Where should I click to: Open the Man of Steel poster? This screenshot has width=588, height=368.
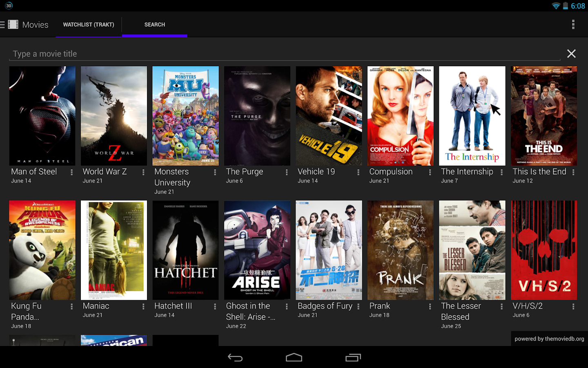pyautogui.click(x=42, y=116)
